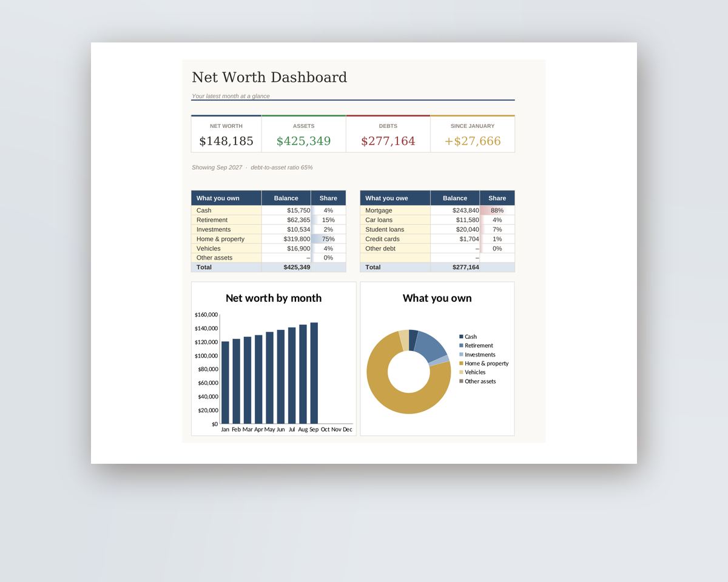728x582 pixels.
Task: Select the Other assets row label in the table
Action: pyautogui.click(x=226, y=258)
